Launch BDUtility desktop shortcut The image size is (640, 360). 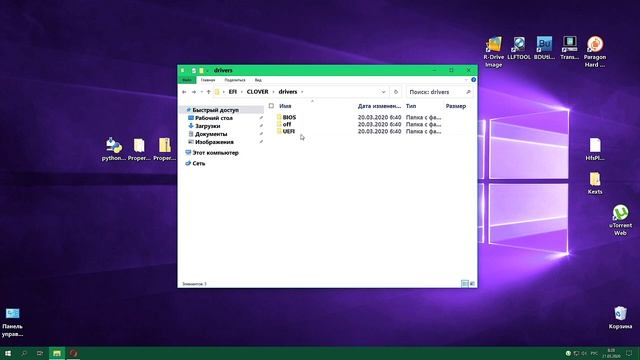click(x=544, y=48)
